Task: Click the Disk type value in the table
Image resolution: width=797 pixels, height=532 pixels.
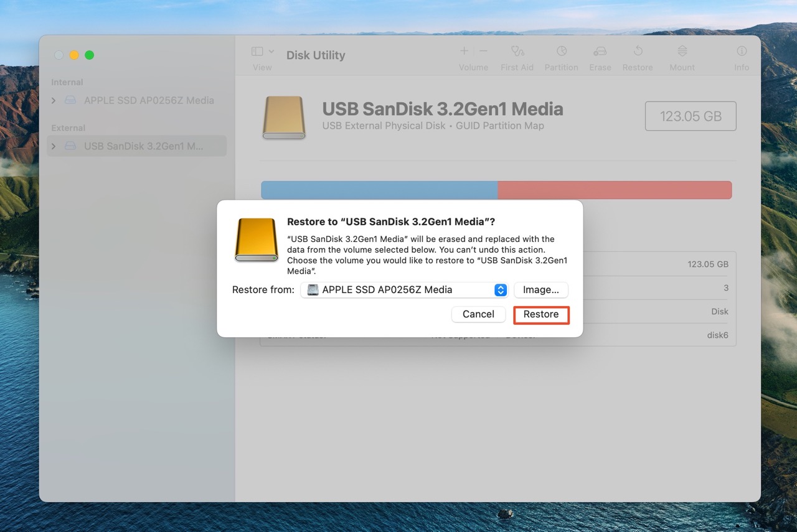Action: (720, 312)
